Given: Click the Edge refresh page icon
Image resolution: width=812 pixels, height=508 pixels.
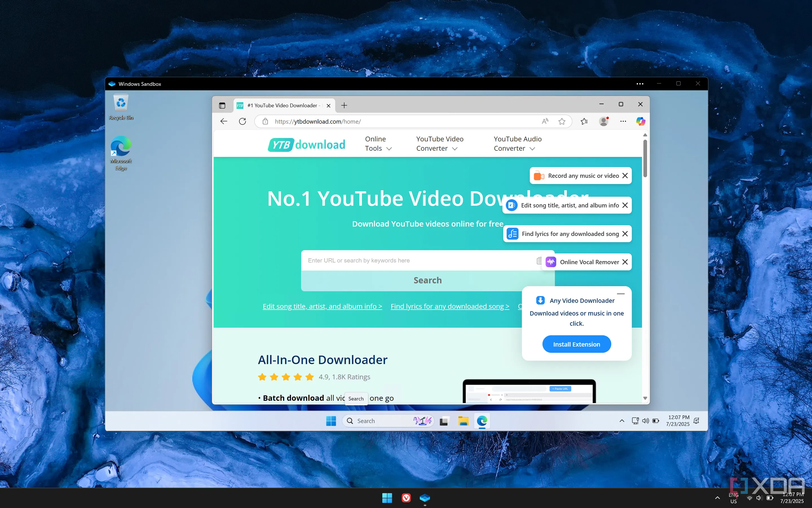Looking at the screenshot, I should (242, 121).
